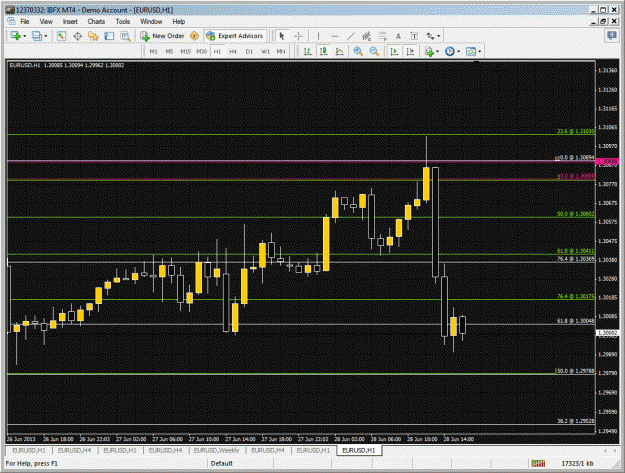This screenshot has height=473, width=625.
Task: Switch chart to Line Chart mode
Action: 340,51
